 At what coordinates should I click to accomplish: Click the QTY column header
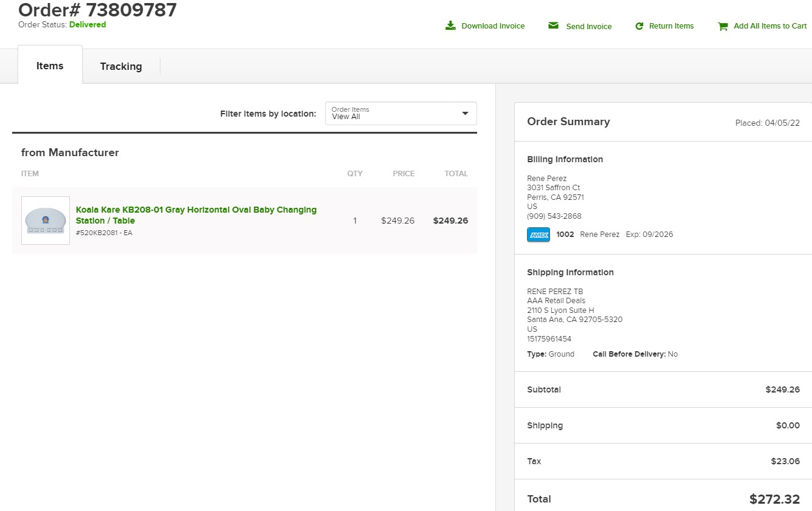pos(355,174)
